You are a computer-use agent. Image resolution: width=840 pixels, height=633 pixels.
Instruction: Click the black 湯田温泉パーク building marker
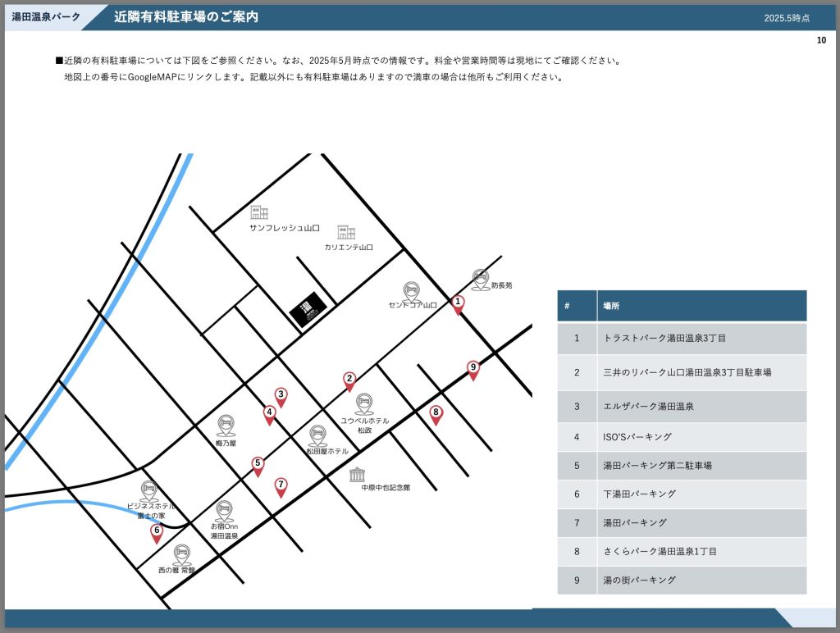308,309
